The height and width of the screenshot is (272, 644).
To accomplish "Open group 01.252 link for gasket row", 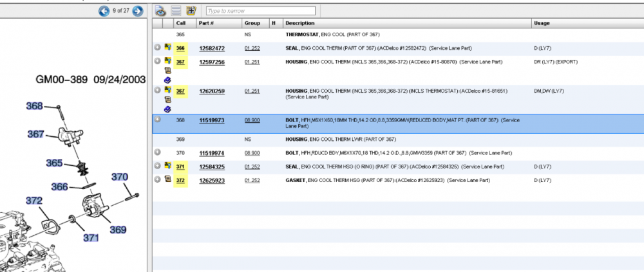I will coord(252,180).
